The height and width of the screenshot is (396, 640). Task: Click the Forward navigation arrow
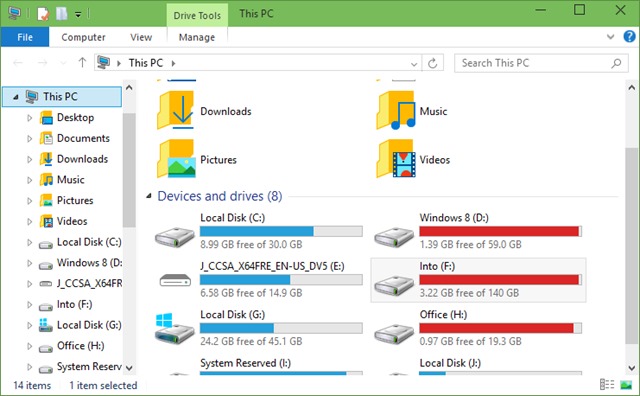(42, 63)
